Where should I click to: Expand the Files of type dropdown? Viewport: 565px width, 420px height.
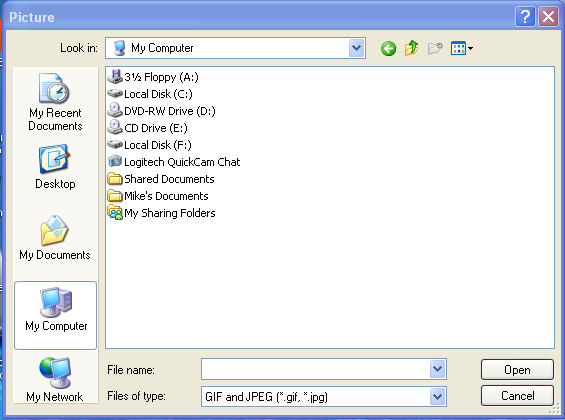coord(437,397)
